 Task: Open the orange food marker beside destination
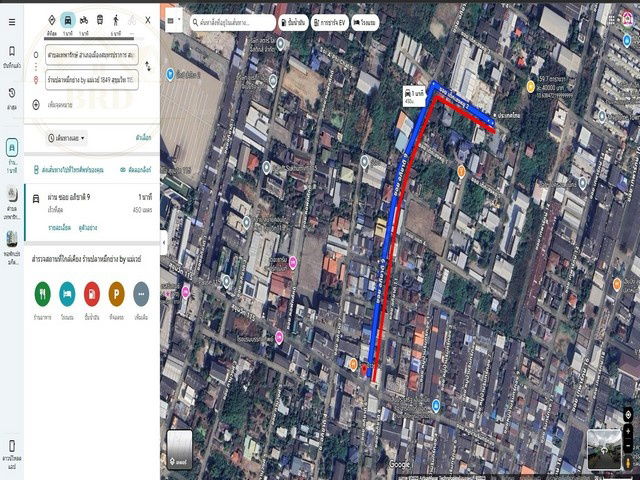coord(353,364)
